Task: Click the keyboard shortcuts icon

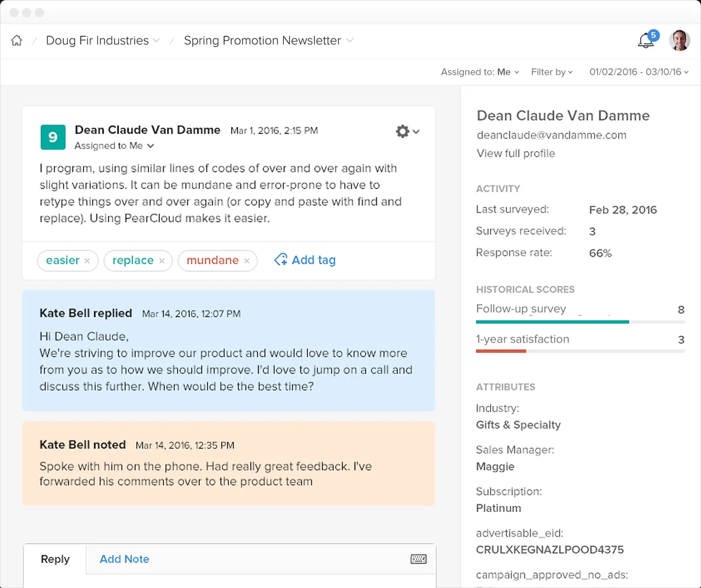Action: tap(418, 559)
